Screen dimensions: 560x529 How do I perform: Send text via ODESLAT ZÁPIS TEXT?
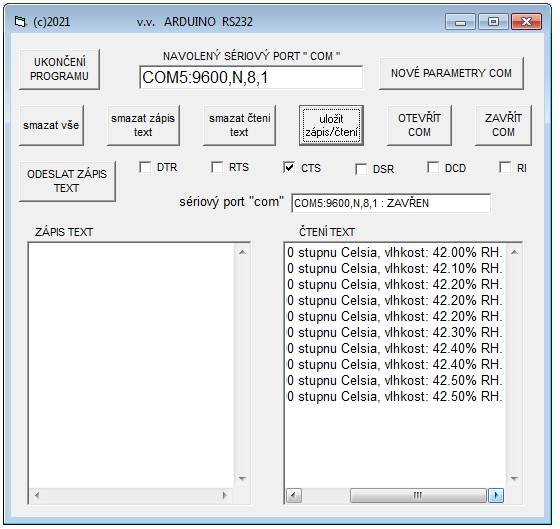[68, 181]
